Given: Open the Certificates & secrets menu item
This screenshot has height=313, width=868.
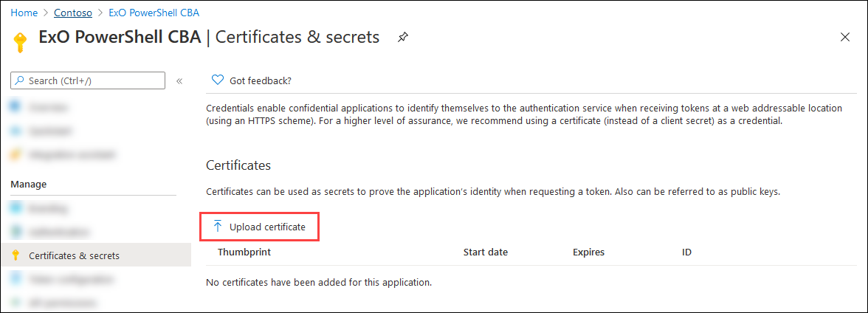Looking at the screenshot, I should [x=74, y=255].
